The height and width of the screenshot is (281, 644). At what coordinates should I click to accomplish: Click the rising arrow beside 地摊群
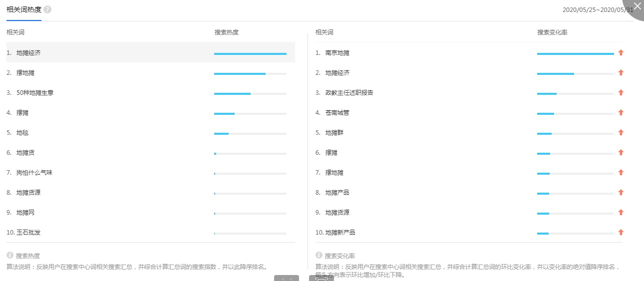[x=621, y=132]
